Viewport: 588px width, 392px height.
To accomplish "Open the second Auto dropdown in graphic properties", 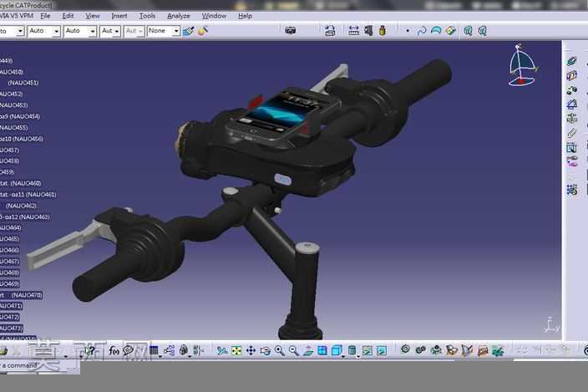I will click(80, 31).
